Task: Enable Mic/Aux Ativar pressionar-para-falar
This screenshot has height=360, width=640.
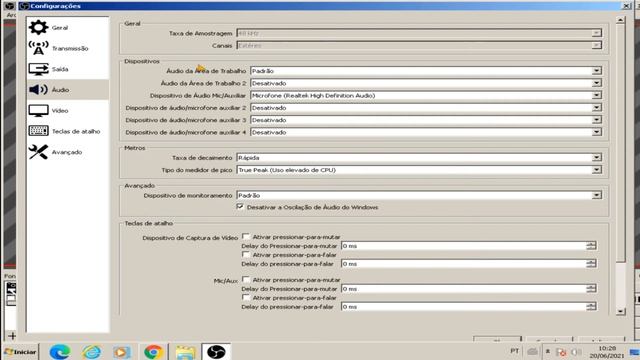Action: (246, 298)
